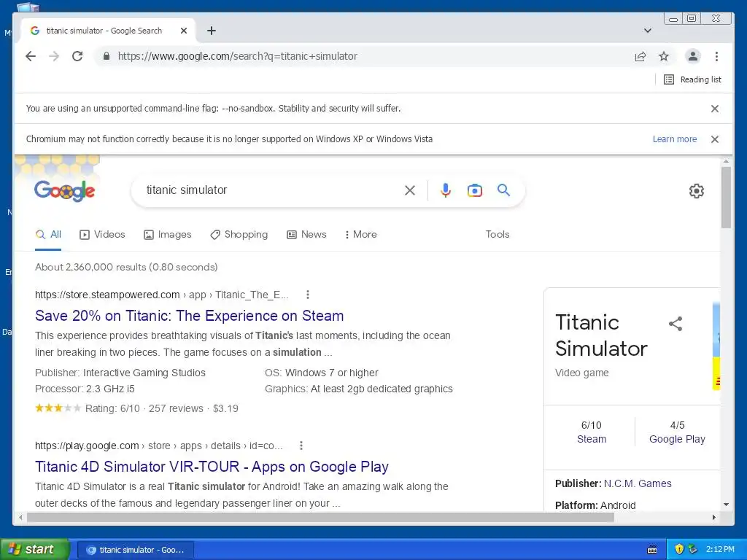Open the Windows start menu
Image resolution: width=747 pixels, height=560 pixels.
point(35,550)
